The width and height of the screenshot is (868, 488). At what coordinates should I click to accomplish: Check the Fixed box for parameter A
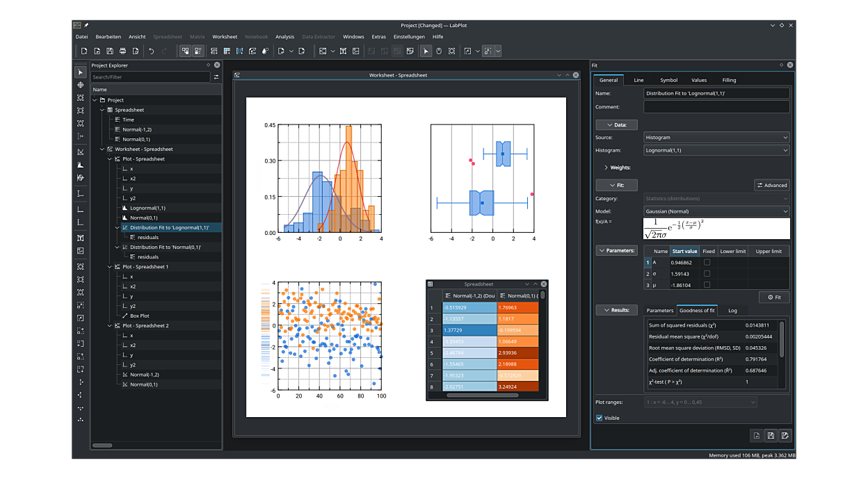[x=707, y=263]
